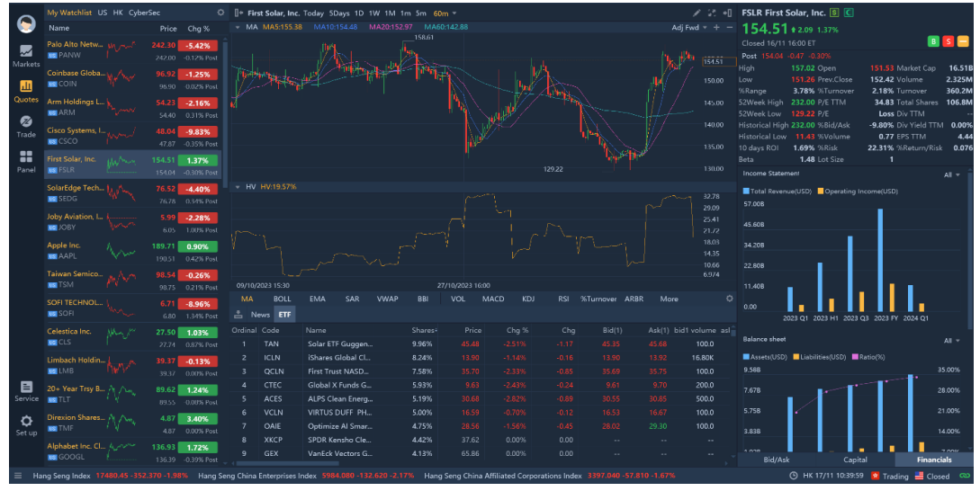Image resolution: width=980 pixels, height=491 pixels.
Task: Toggle the VOL indicator
Action: (458, 299)
